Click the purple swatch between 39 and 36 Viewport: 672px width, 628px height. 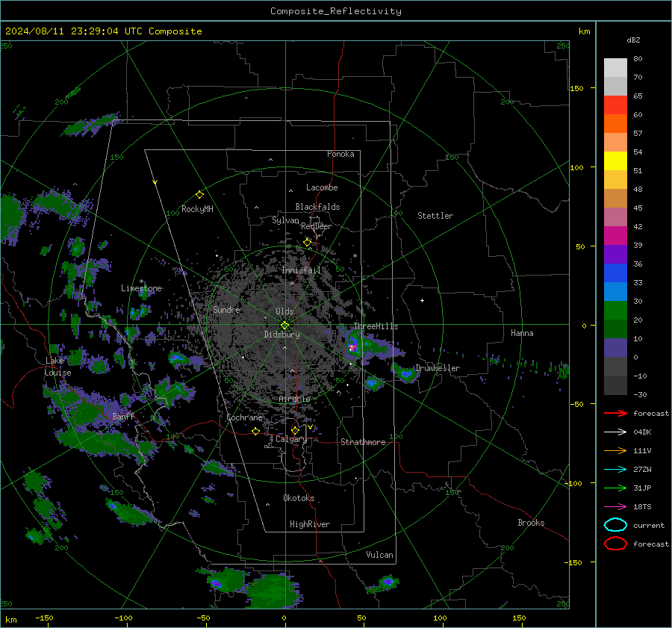click(x=615, y=255)
